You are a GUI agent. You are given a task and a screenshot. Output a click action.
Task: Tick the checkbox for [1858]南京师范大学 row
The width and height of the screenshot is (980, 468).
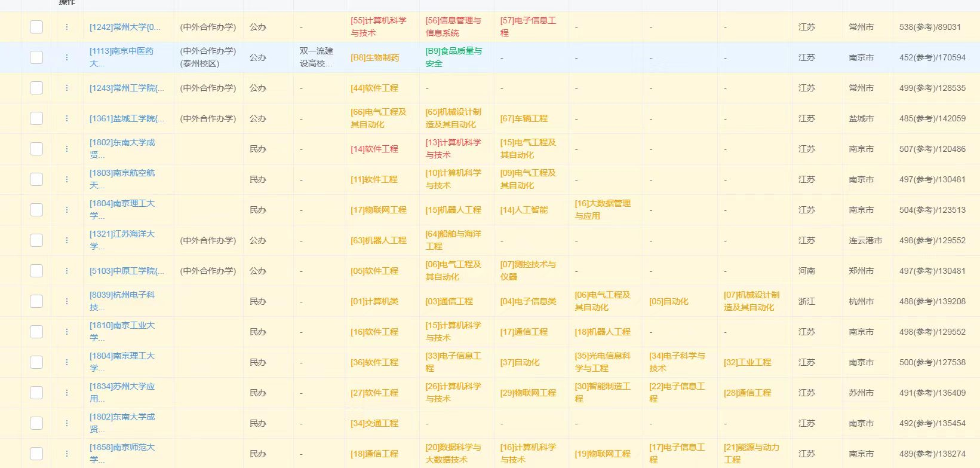36,454
